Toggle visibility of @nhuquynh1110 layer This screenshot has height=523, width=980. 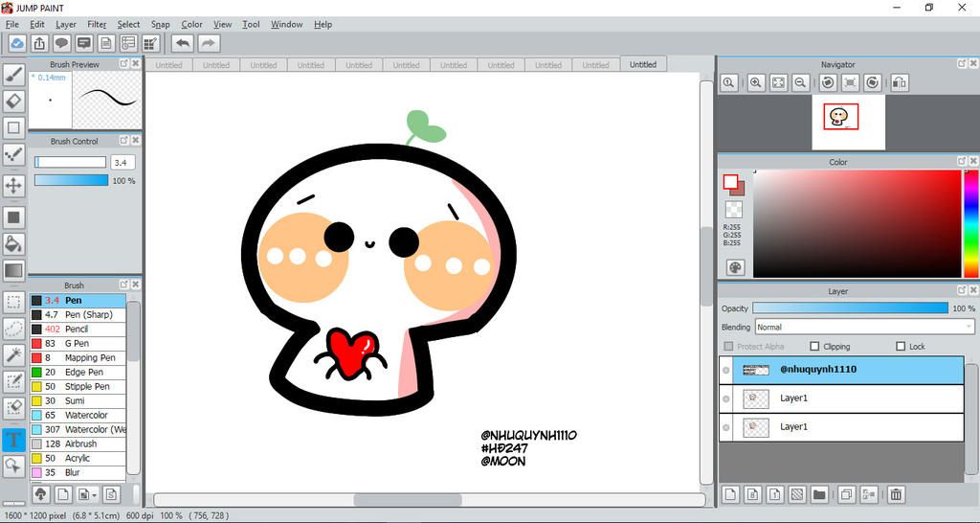pyautogui.click(x=725, y=371)
